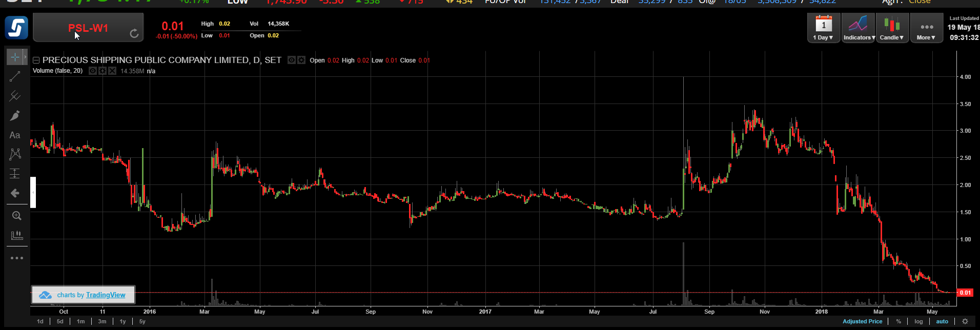The image size is (980, 330).
Task: Hide the PRECIOUS SHIPPING price series
Action: click(x=291, y=60)
